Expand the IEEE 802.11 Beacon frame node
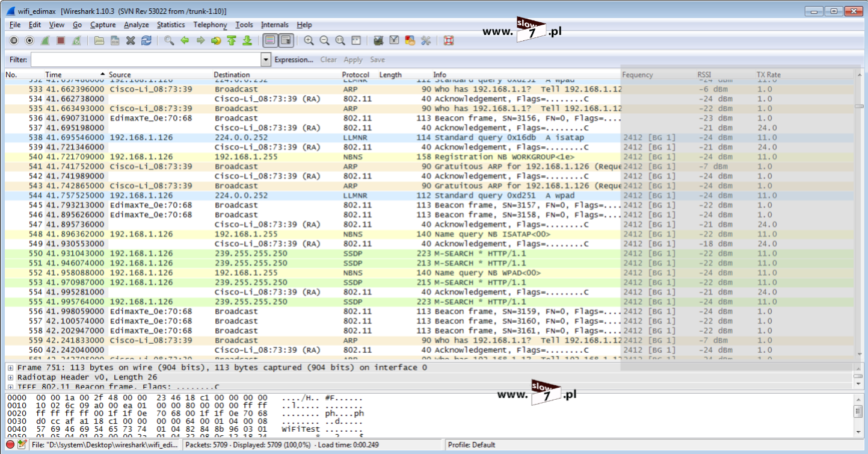This screenshot has height=454, width=868. tap(10, 387)
